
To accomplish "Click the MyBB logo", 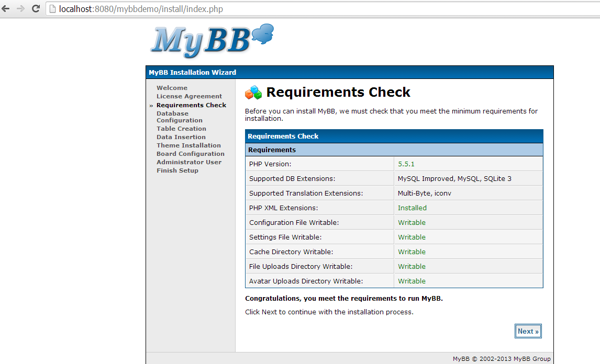I will pos(212,40).
